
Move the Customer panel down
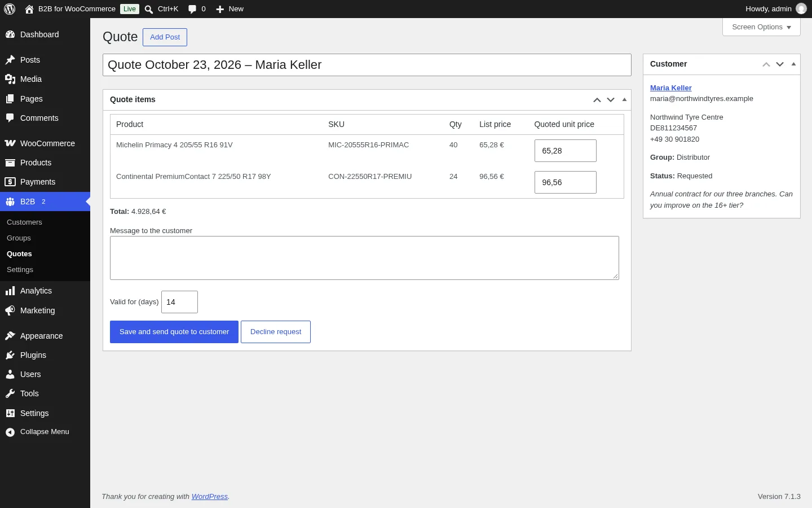(x=780, y=64)
